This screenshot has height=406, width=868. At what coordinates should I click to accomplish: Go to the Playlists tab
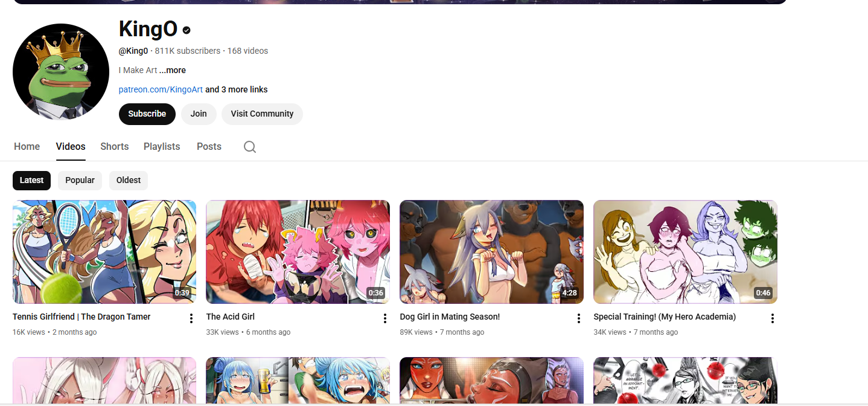point(162,146)
